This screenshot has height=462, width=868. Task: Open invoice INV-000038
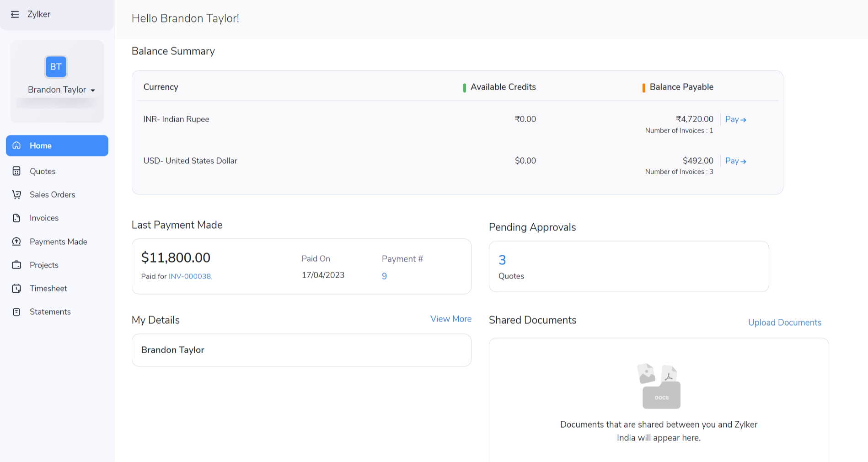click(190, 276)
